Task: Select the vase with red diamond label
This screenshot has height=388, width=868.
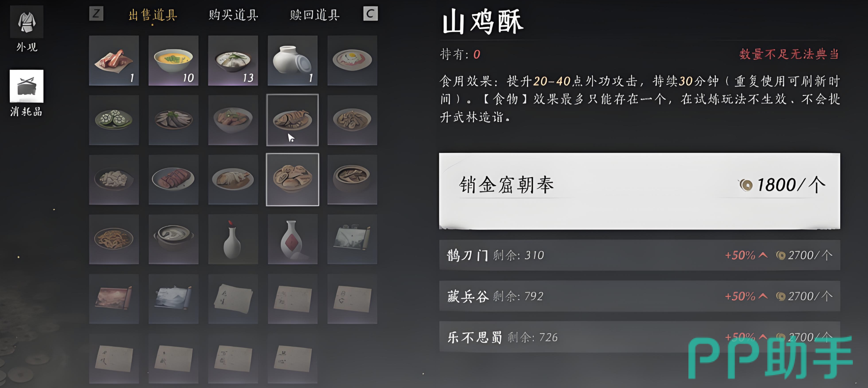Action: tap(292, 239)
